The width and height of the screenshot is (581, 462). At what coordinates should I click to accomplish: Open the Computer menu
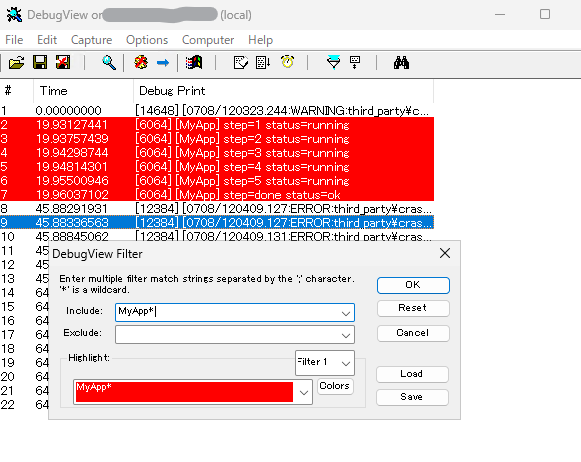pyautogui.click(x=208, y=40)
